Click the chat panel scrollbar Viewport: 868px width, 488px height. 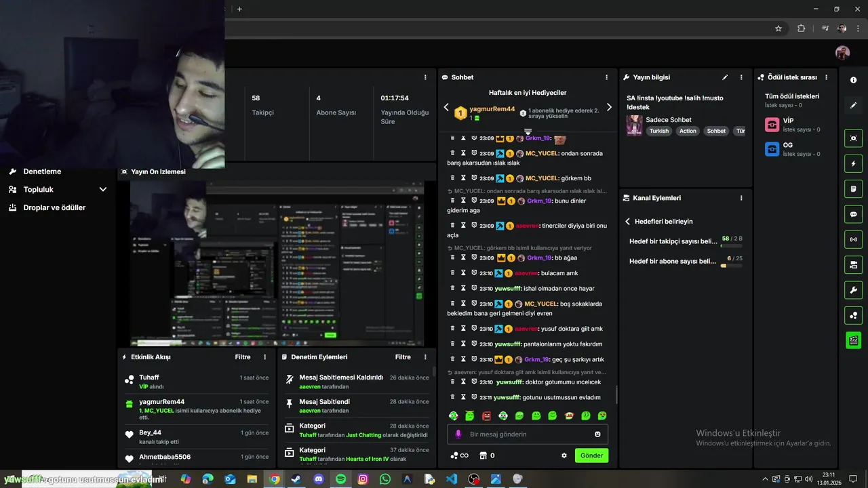(x=616, y=394)
